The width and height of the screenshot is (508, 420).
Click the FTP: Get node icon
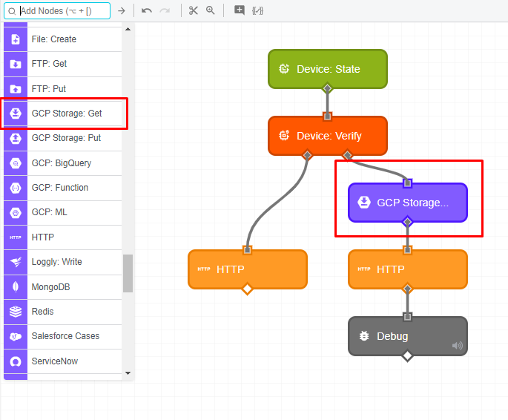(16, 64)
